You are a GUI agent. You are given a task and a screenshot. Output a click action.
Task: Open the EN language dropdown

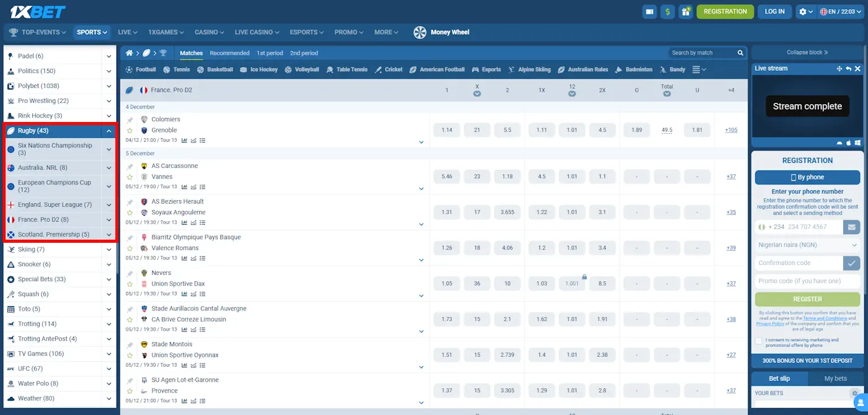[x=842, y=11]
